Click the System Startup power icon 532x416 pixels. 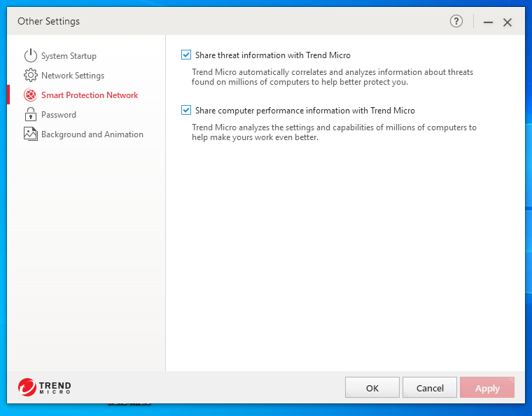(x=31, y=55)
